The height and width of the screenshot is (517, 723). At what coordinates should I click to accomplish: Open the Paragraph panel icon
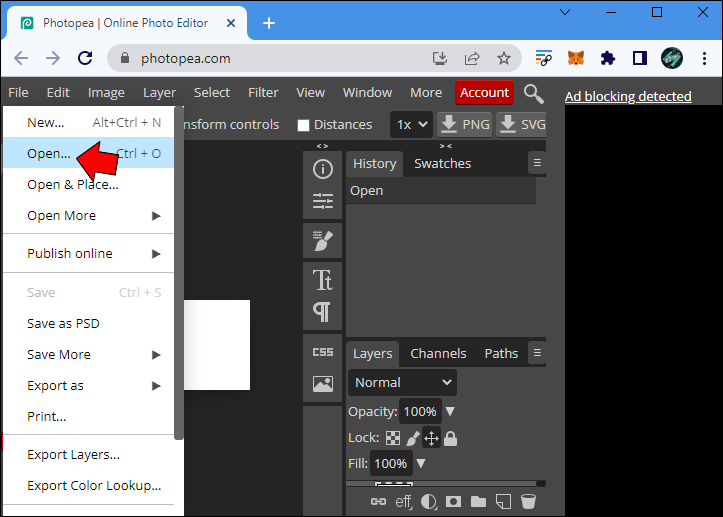pos(322,312)
